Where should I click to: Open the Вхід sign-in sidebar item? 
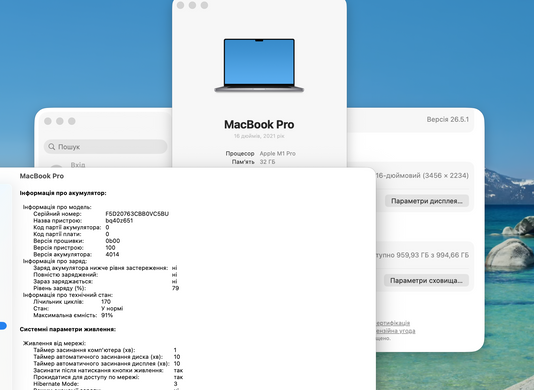coord(78,165)
